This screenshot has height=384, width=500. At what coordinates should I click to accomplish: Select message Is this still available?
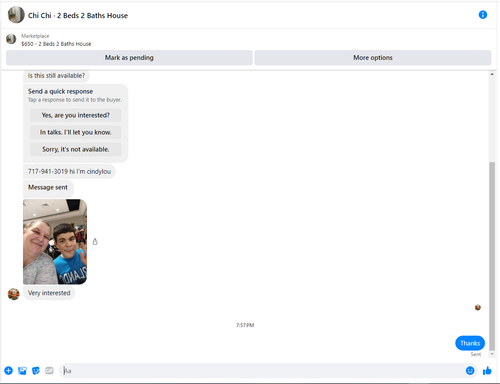(56, 76)
